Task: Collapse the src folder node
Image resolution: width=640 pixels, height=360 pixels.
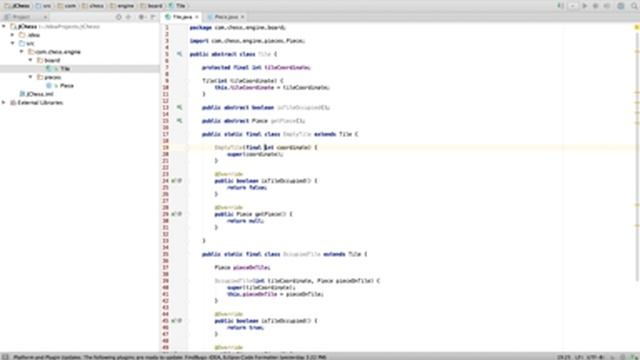Action: (13, 43)
